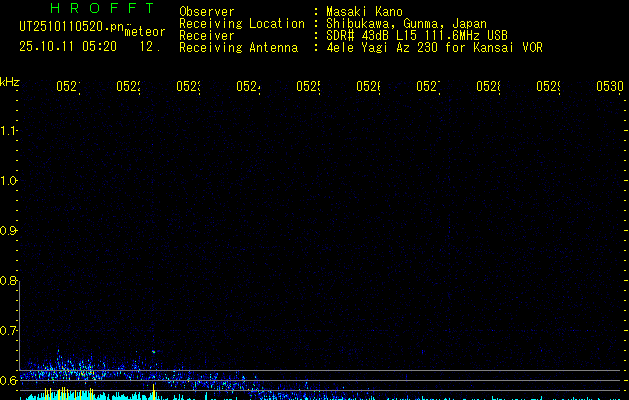
Task: Select the 0.9 kHz axis tick
Action: [x=9, y=231]
